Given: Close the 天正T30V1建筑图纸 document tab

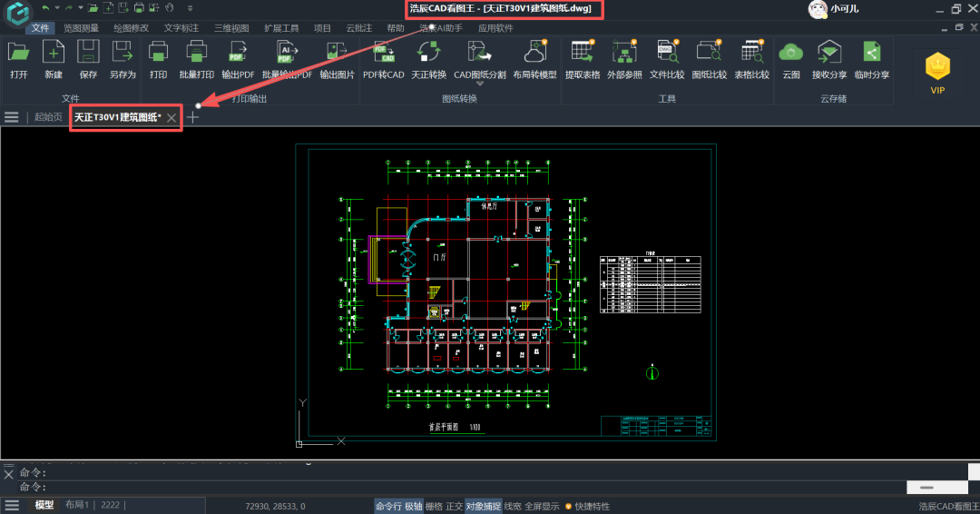Looking at the screenshot, I should coord(171,117).
